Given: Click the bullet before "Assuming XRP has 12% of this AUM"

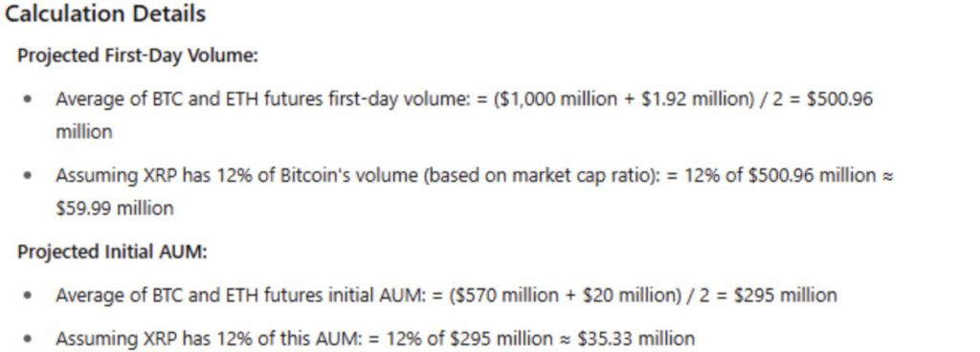Looking at the screenshot, I should pos(27,340).
